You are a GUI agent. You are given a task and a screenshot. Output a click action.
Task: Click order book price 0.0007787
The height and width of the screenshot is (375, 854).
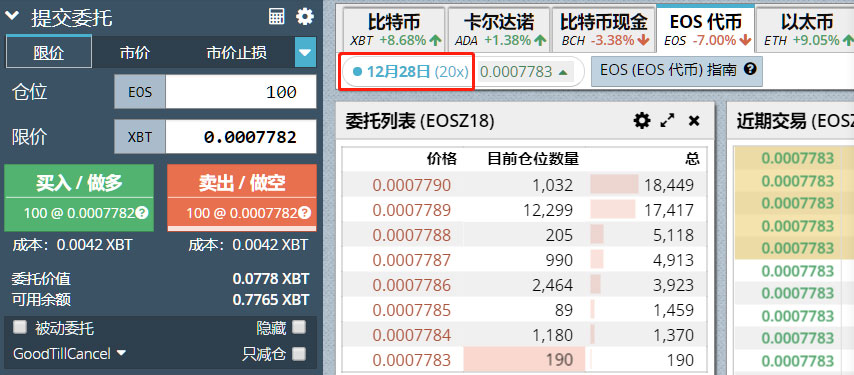click(x=412, y=260)
